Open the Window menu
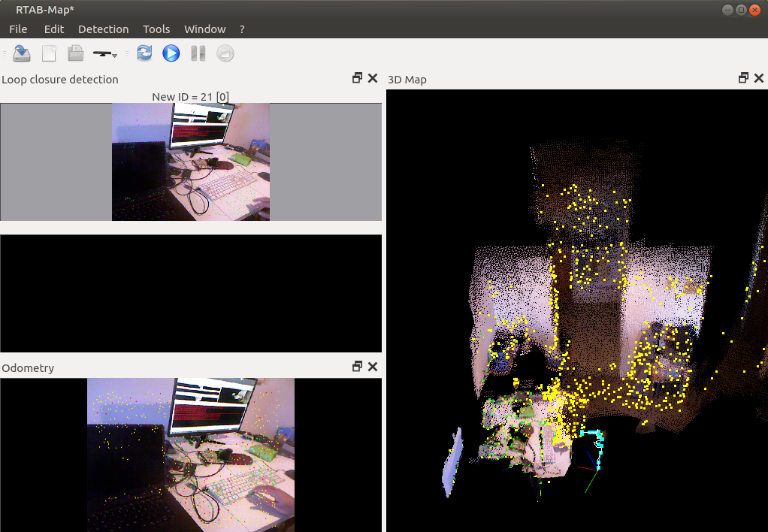The height and width of the screenshot is (532, 768). coord(204,29)
